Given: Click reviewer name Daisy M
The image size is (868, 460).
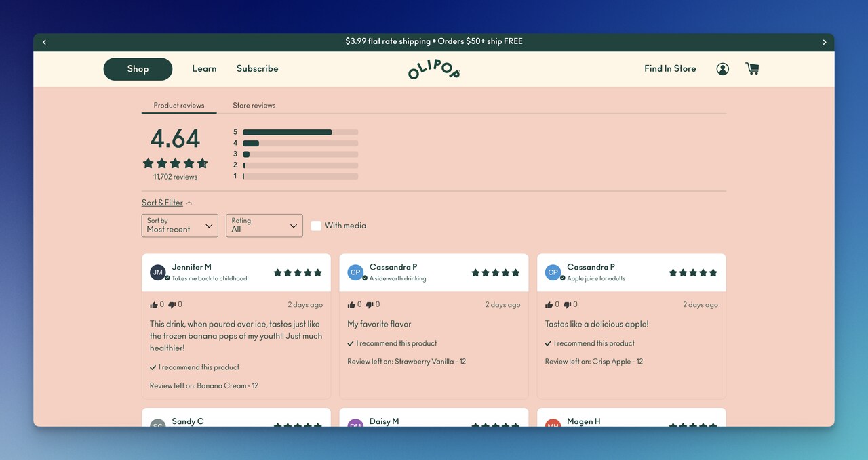Looking at the screenshot, I should pyautogui.click(x=384, y=421).
